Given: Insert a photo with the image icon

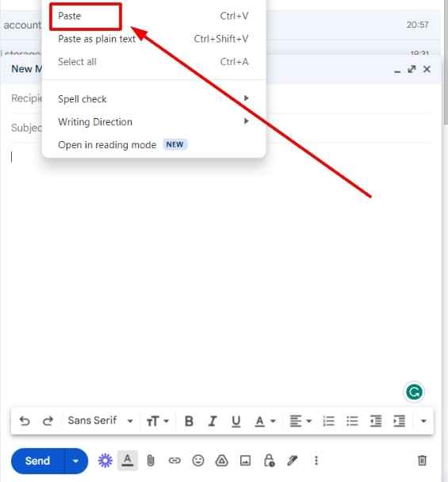Looking at the screenshot, I should 245,461.
